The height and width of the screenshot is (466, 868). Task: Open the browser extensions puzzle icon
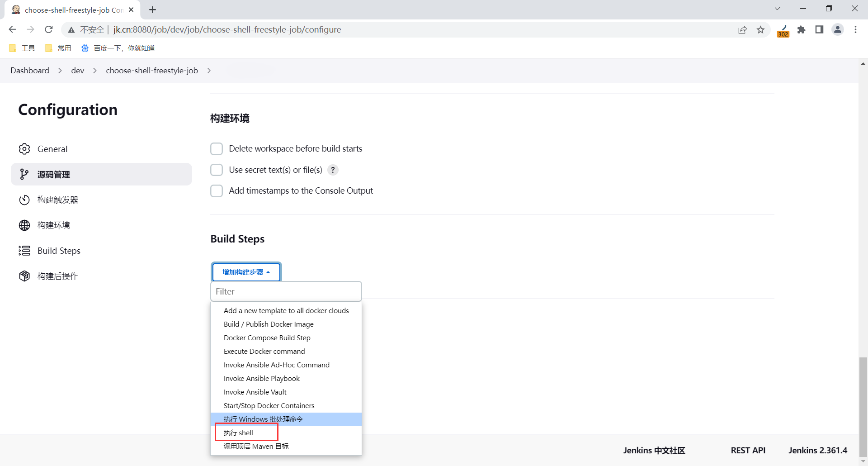[x=802, y=30]
